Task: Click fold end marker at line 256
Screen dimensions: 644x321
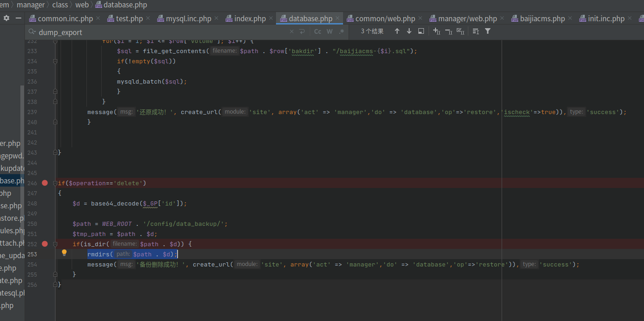Action: 55,285
